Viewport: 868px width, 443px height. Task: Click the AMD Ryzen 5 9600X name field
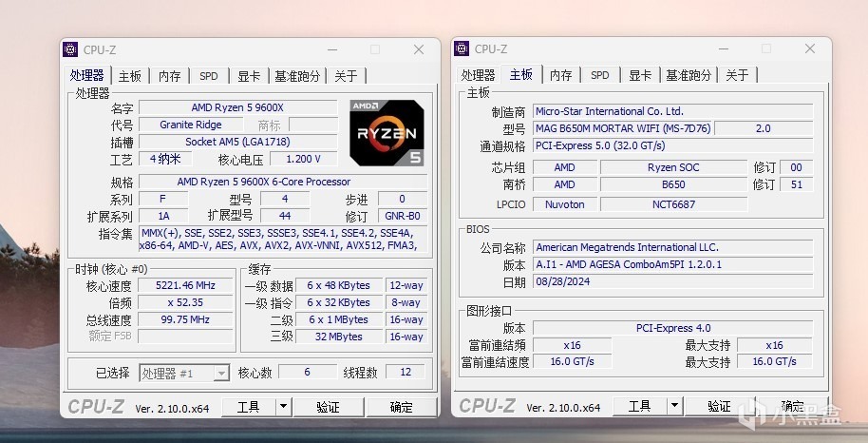click(238, 107)
